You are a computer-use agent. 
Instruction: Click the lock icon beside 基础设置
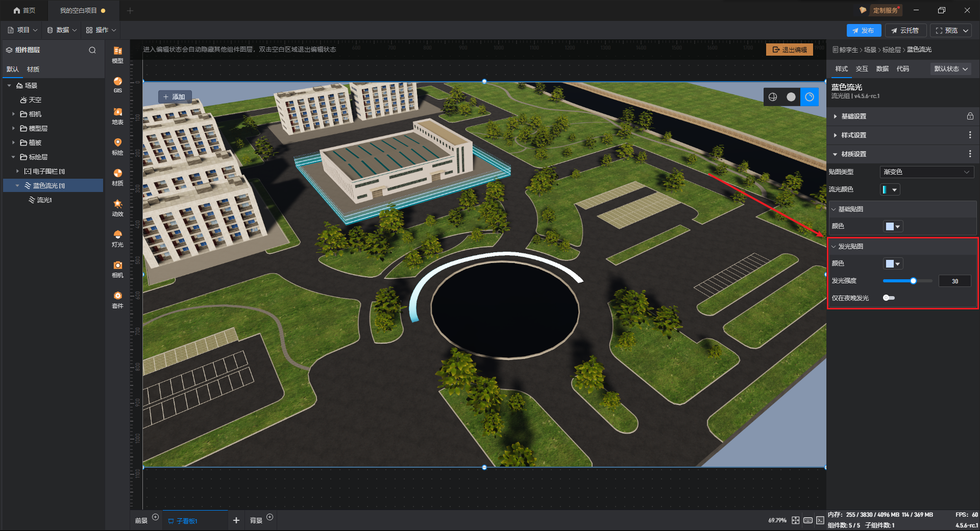coord(970,116)
